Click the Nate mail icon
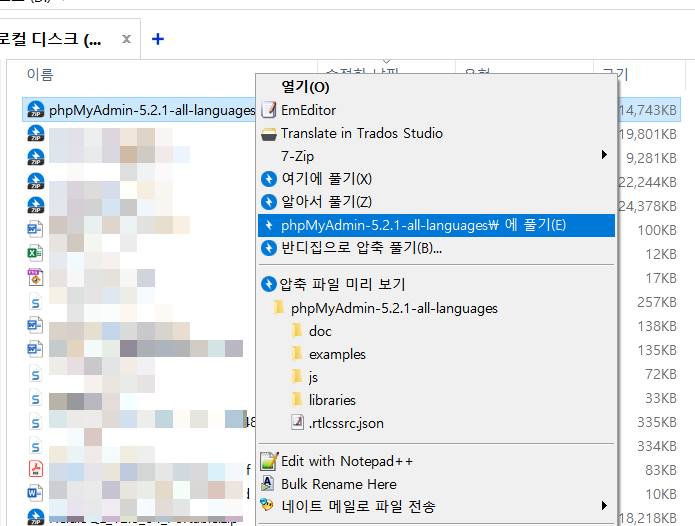The image size is (695, 526). [x=267, y=505]
